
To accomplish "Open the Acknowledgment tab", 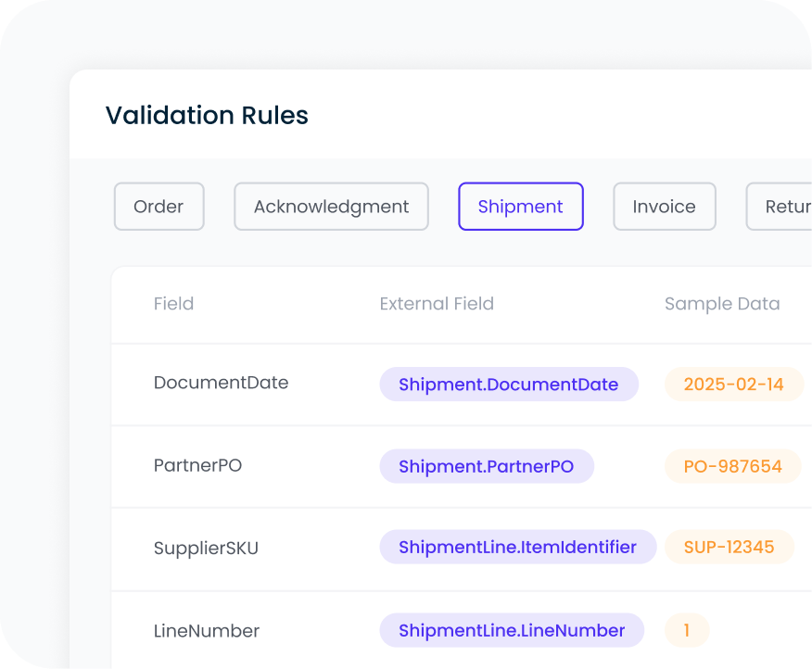I will pyautogui.click(x=331, y=207).
